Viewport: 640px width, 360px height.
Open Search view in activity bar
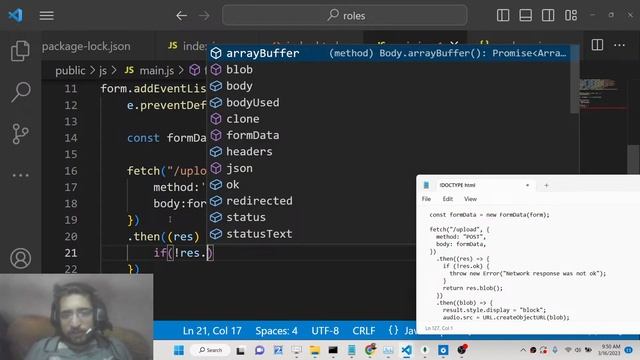20,91
